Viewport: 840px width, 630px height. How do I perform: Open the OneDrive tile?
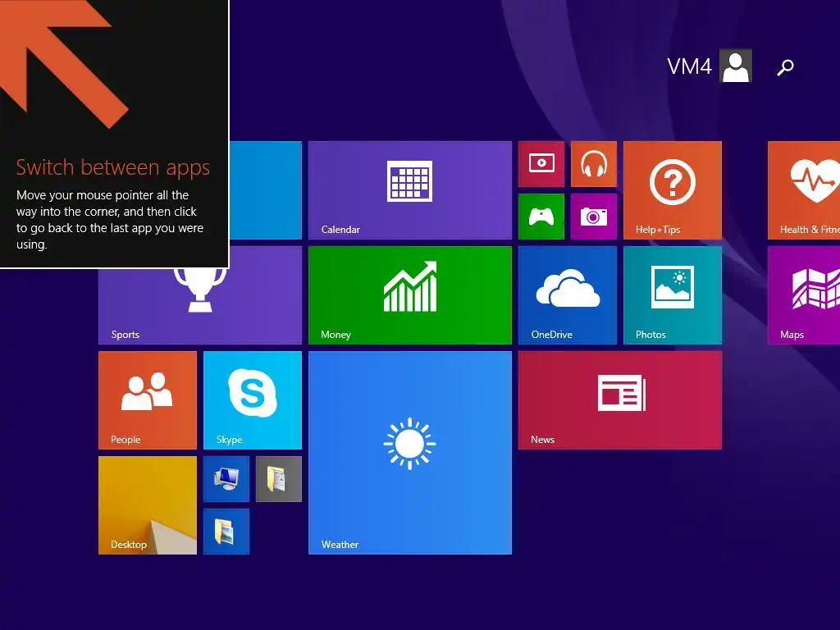[x=568, y=295]
